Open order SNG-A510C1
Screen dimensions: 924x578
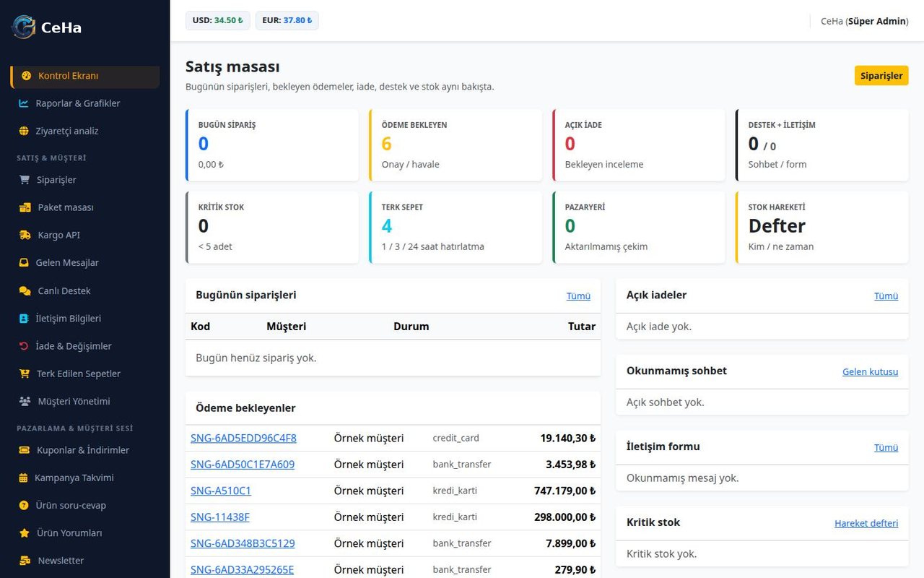(x=221, y=491)
